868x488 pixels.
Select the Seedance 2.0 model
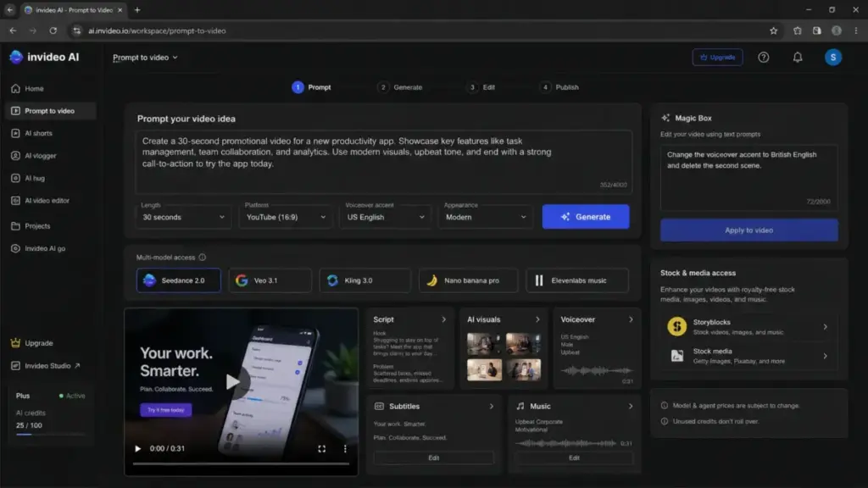pos(178,280)
